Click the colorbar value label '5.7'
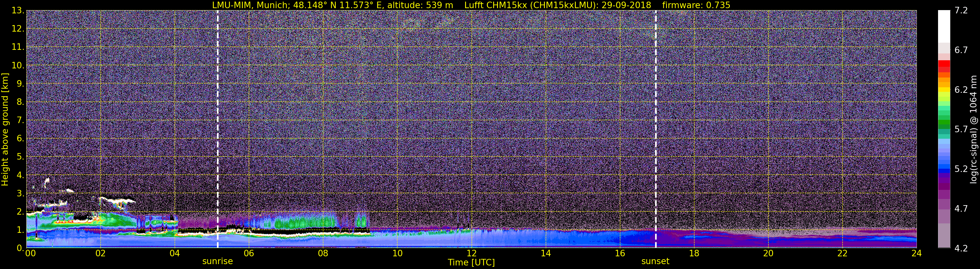980x269 pixels. (x=961, y=129)
